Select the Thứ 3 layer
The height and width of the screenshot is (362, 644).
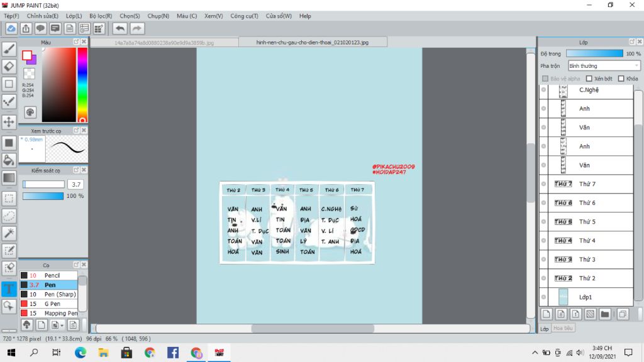point(587,260)
